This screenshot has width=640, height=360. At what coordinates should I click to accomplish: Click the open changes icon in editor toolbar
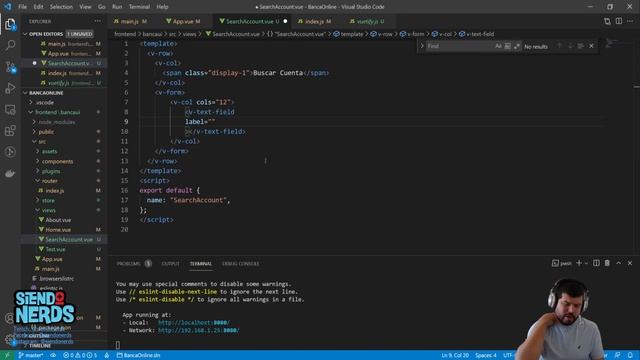[x=607, y=21]
